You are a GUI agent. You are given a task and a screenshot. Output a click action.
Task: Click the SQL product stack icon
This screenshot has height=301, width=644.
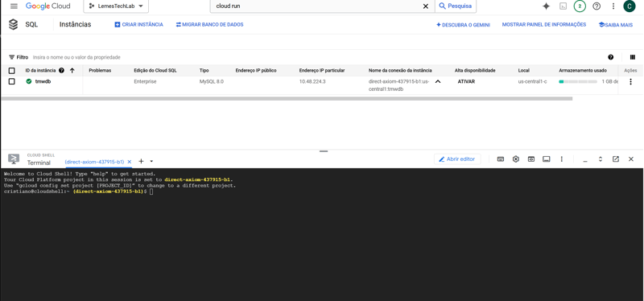(x=13, y=25)
